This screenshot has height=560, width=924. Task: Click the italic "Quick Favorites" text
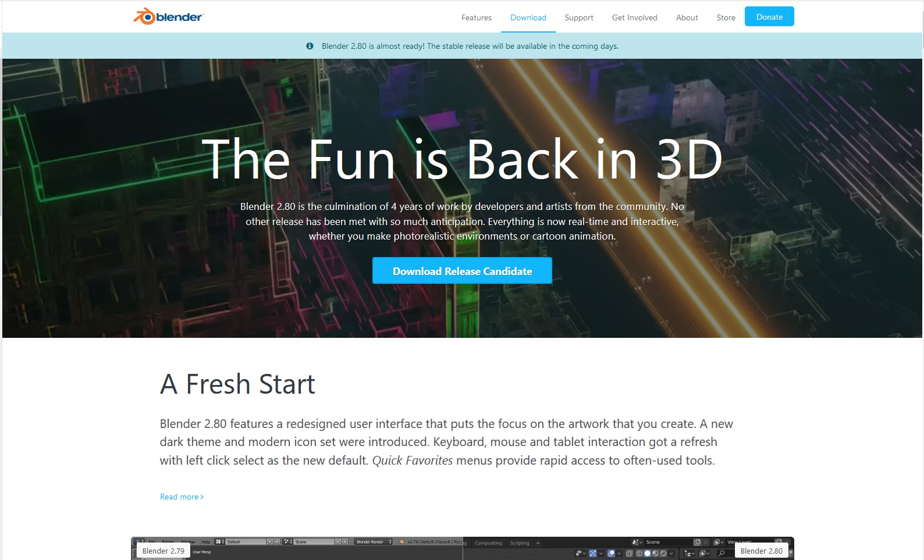[x=413, y=461]
